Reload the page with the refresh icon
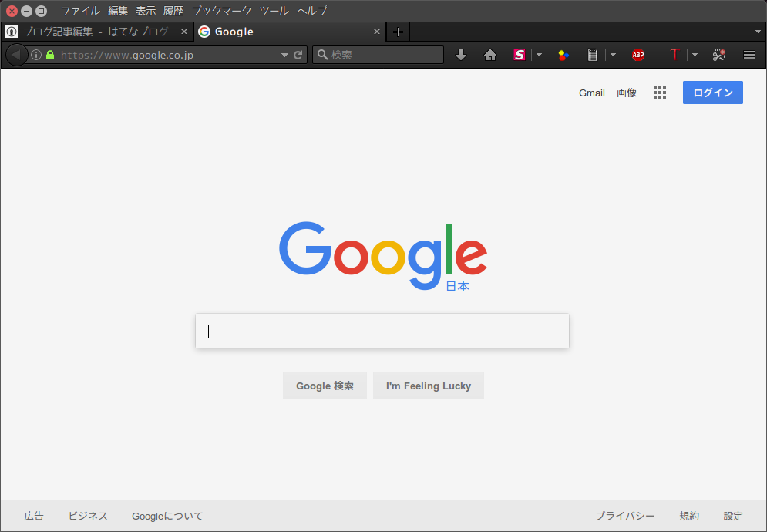This screenshot has height=532, width=767. coord(298,55)
